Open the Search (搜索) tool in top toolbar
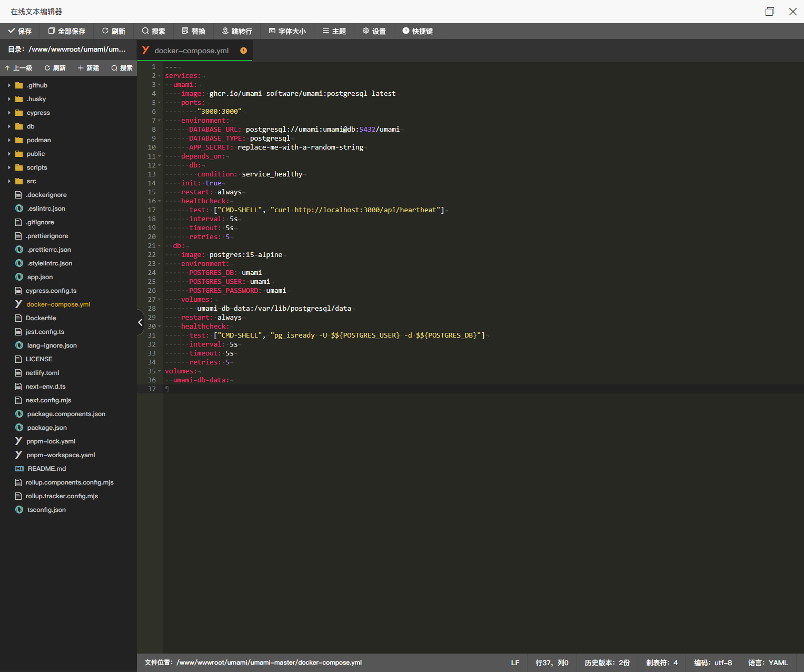Screen dimensions: 804x672 pyautogui.click(x=153, y=31)
